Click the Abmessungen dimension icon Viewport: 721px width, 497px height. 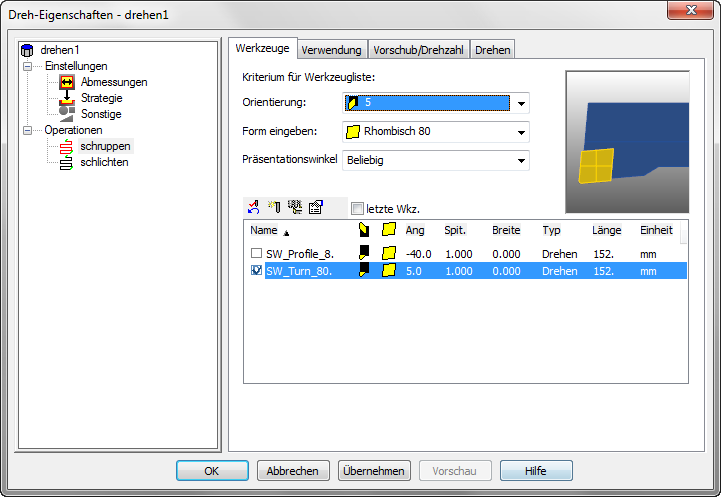pyautogui.click(x=67, y=82)
